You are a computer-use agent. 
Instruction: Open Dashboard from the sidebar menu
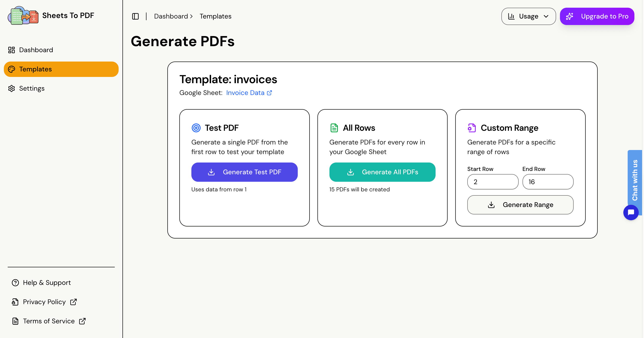(36, 50)
